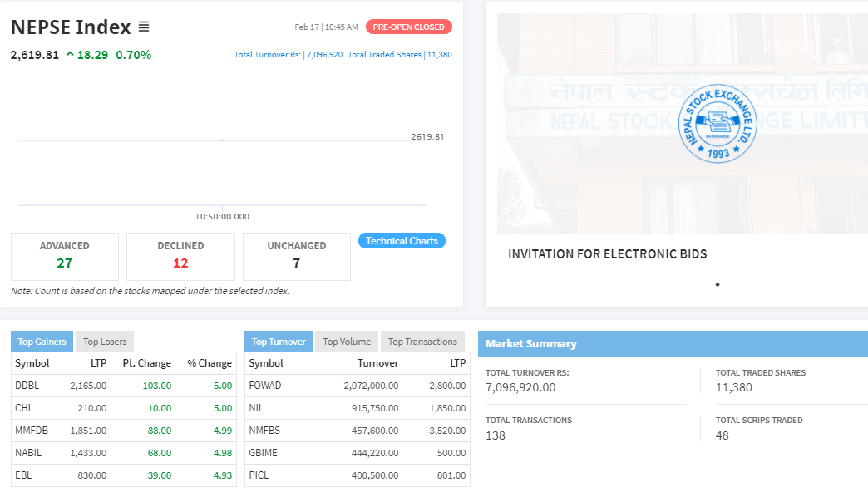Click the NEPSE Stock Exchange 1993 logo
Viewport: 868px width, 492px height.
click(718, 123)
